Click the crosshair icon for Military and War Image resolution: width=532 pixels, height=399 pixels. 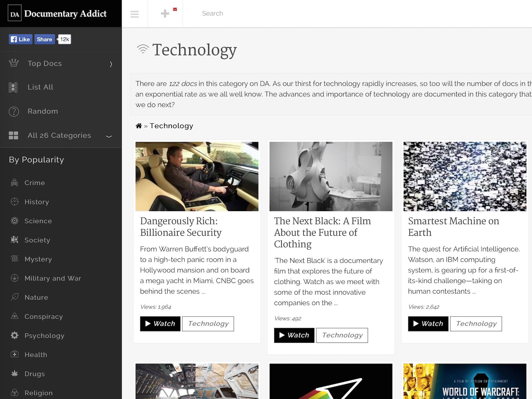14,278
